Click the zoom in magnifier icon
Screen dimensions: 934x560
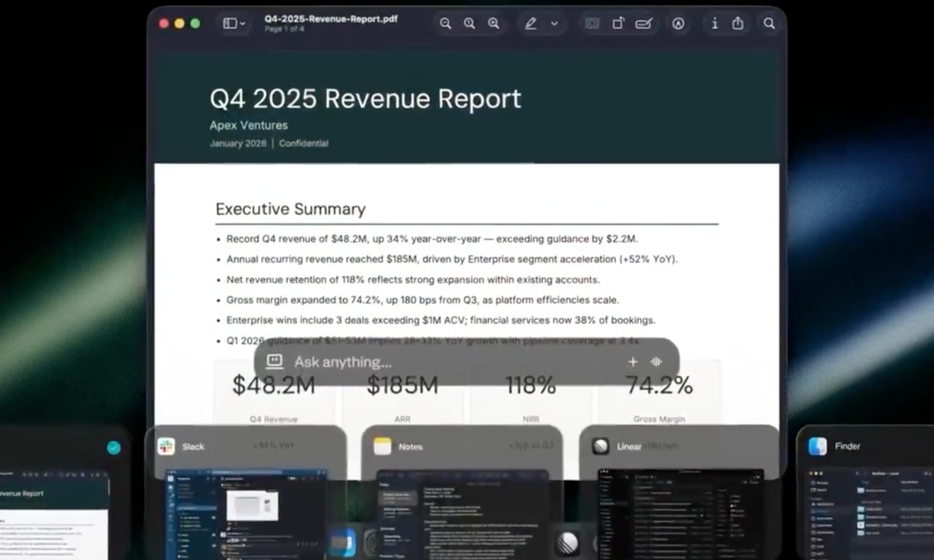pyautogui.click(x=494, y=23)
